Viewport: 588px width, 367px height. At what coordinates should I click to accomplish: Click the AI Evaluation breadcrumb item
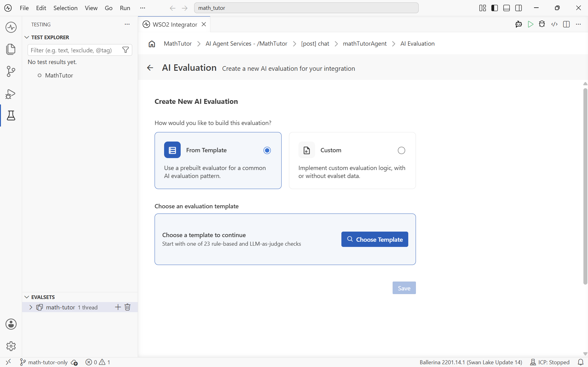click(x=417, y=44)
